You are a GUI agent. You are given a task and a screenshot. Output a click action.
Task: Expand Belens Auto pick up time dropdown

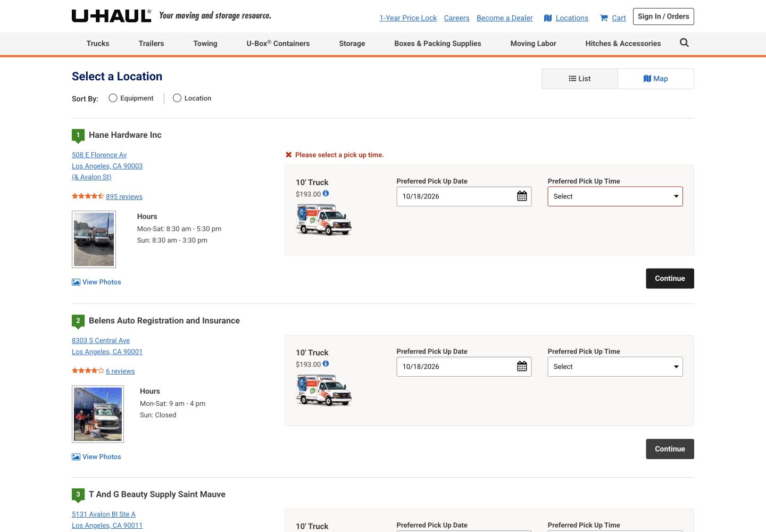pos(615,367)
